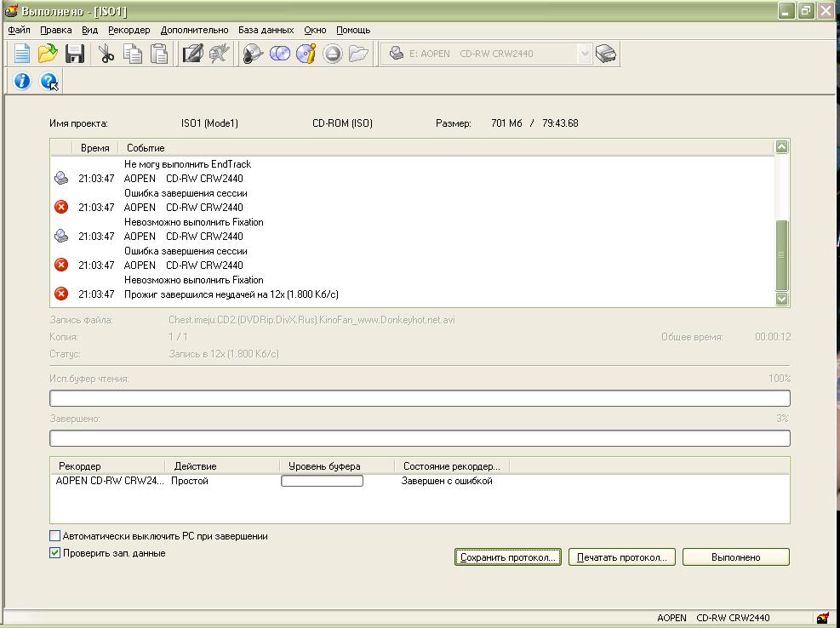Click the Choose Recorder drive icon
This screenshot has width=840, height=628.
606,54
